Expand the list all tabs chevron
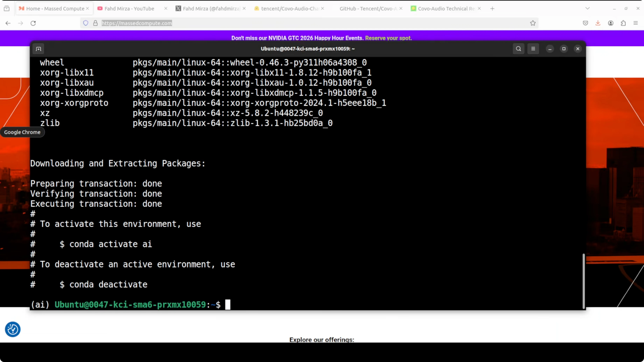The width and height of the screenshot is (644, 362). (x=587, y=9)
